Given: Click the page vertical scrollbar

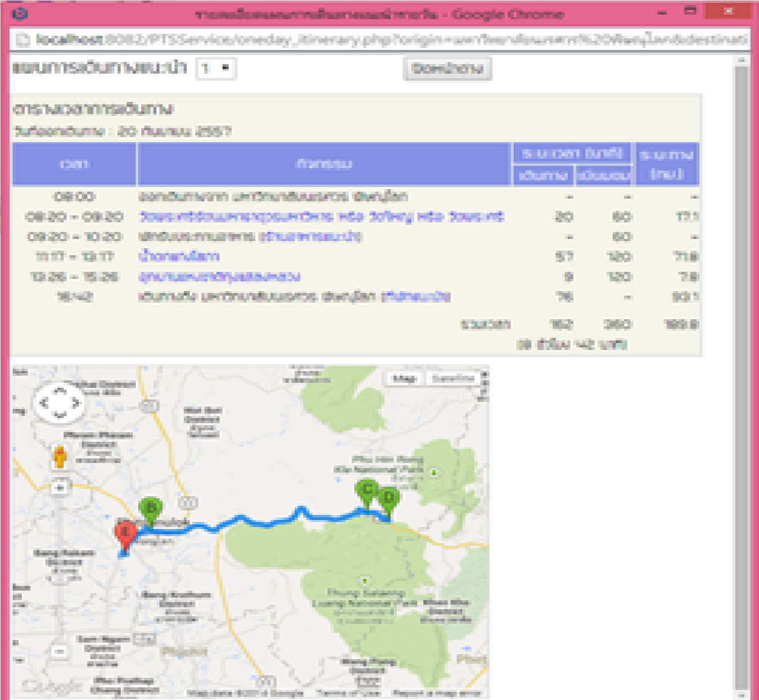Looking at the screenshot, I should 741,353.
